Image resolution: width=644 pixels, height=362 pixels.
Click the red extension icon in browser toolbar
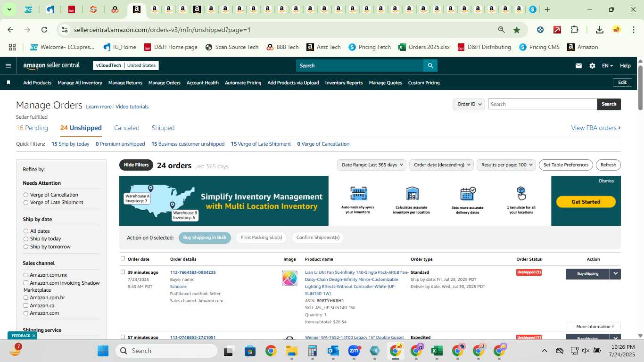pyautogui.click(x=557, y=30)
